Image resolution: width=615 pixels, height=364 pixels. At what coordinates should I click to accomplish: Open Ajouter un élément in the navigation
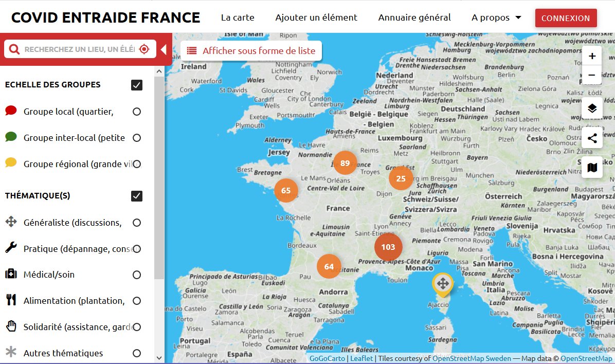tap(316, 17)
